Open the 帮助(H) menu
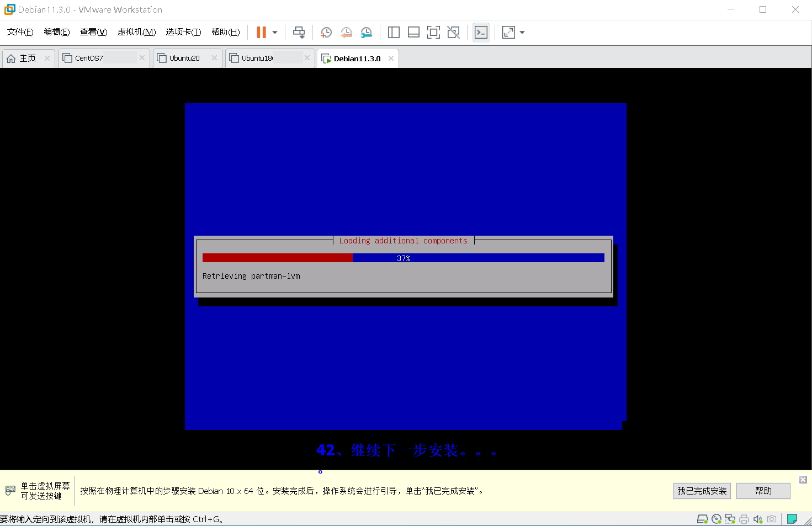The height and width of the screenshot is (526, 812). (x=225, y=32)
